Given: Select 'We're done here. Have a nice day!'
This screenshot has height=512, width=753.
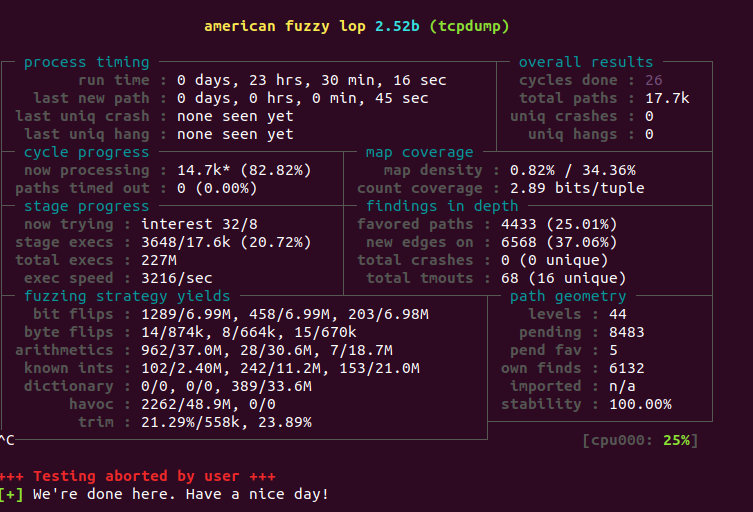Looking at the screenshot, I should pyautogui.click(x=181, y=494).
